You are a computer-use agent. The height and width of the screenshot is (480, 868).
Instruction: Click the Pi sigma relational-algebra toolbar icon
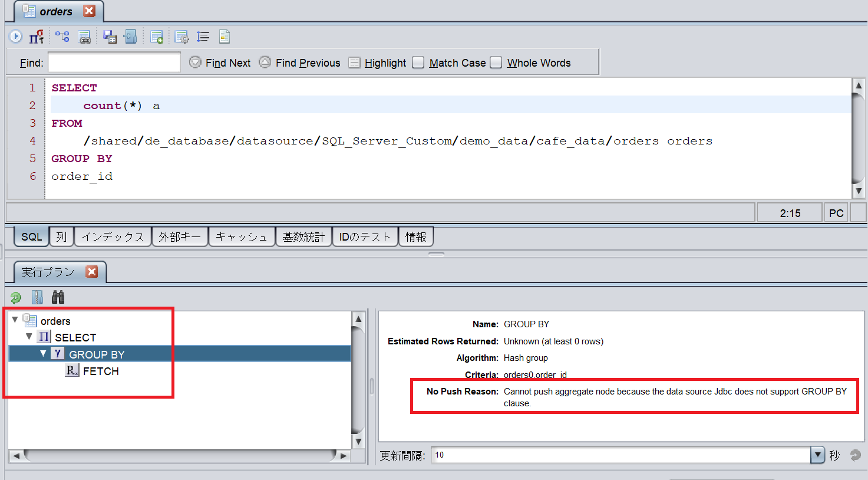point(37,37)
